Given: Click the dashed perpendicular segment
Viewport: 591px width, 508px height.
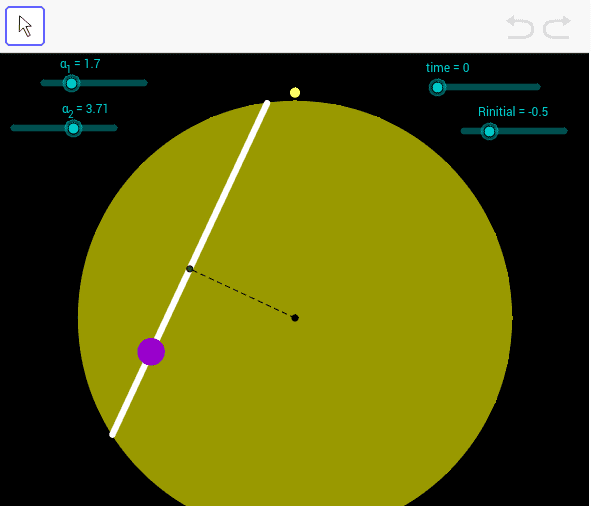Looking at the screenshot, I should [242, 293].
